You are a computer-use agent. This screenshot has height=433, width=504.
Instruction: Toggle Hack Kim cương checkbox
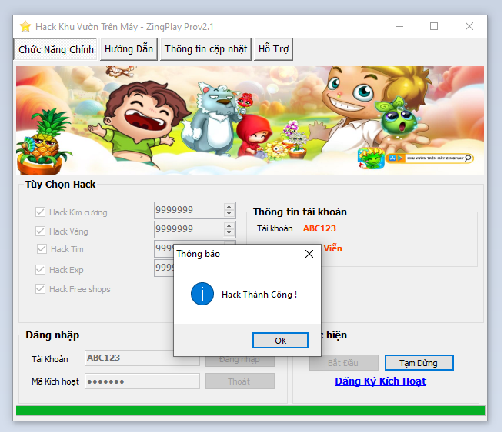click(41, 212)
